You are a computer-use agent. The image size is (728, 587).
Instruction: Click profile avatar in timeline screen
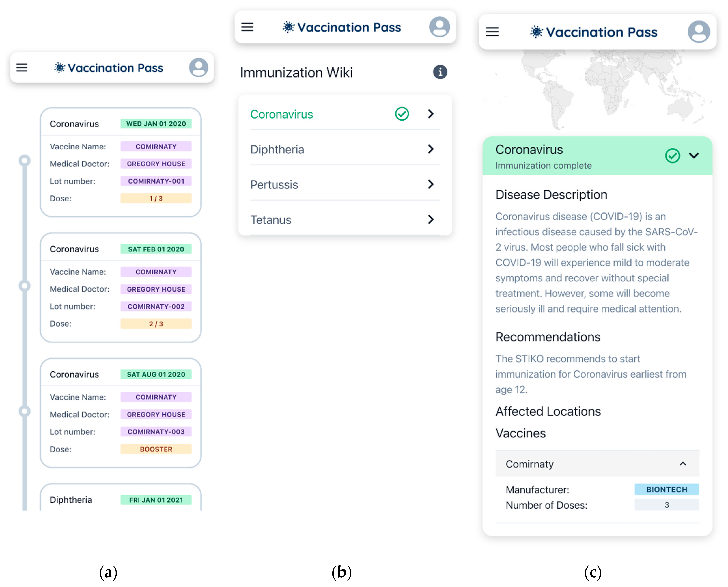pos(199,67)
